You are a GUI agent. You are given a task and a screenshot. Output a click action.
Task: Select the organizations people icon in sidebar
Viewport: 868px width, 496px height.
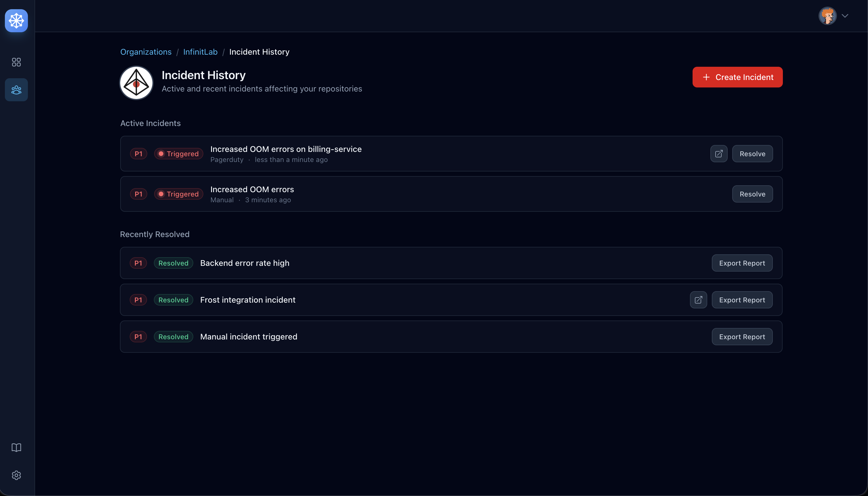point(16,90)
